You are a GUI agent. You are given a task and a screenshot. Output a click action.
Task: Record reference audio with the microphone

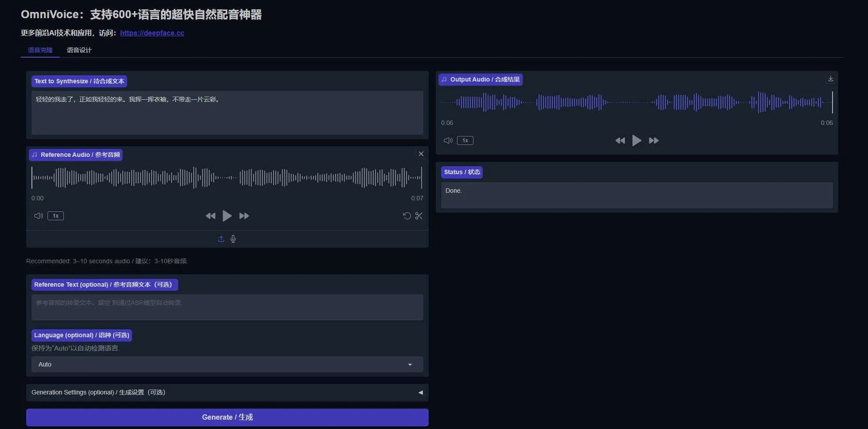[x=233, y=238]
